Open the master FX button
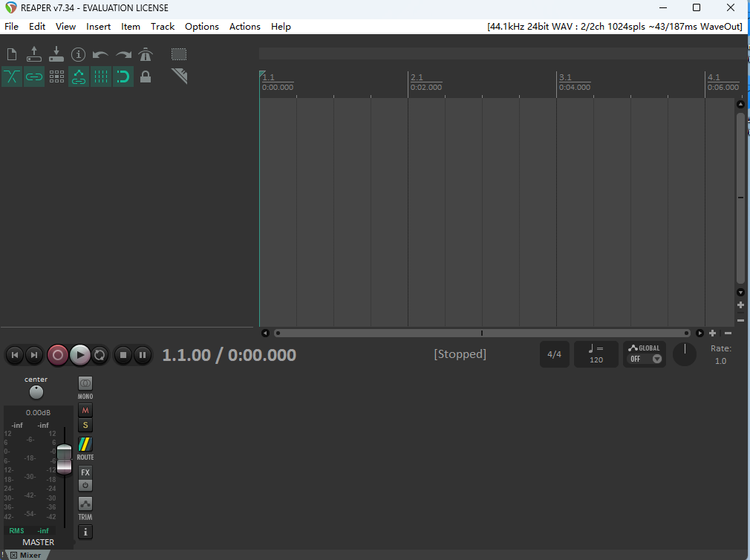This screenshot has height=560, width=750. pyautogui.click(x=85, y=472)
